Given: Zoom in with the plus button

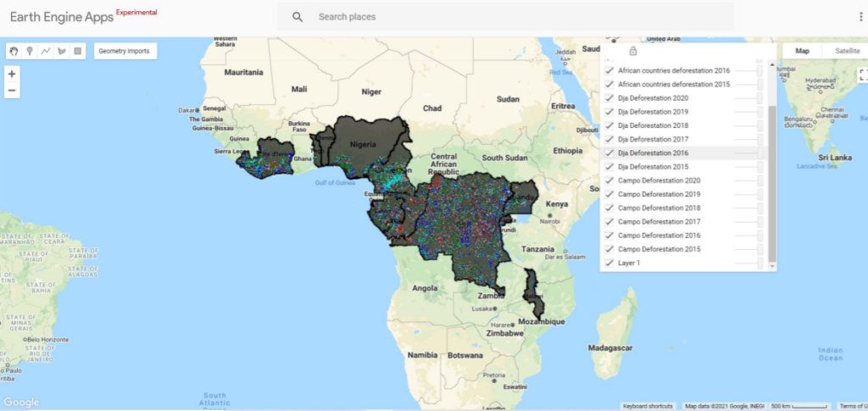Looking at the screenshot, I should tap(12, 74).
